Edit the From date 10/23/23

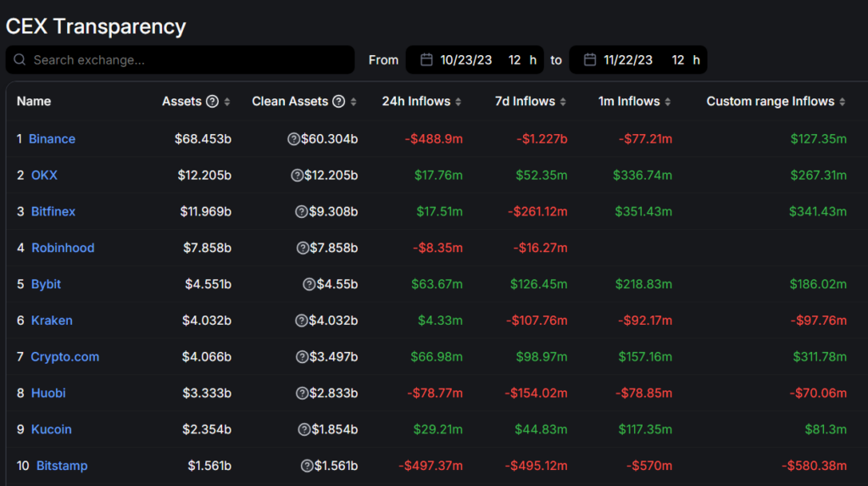pyautogui.click(x=466, y=60)
